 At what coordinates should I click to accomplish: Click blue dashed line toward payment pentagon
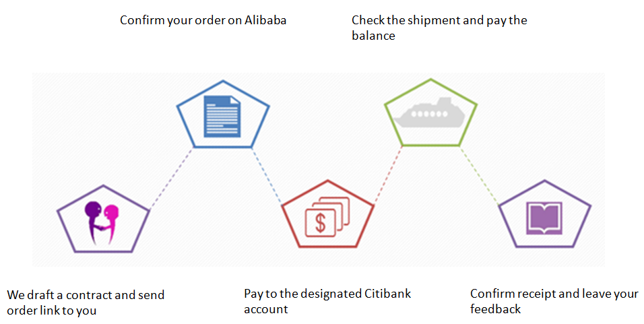pos(267,176)
